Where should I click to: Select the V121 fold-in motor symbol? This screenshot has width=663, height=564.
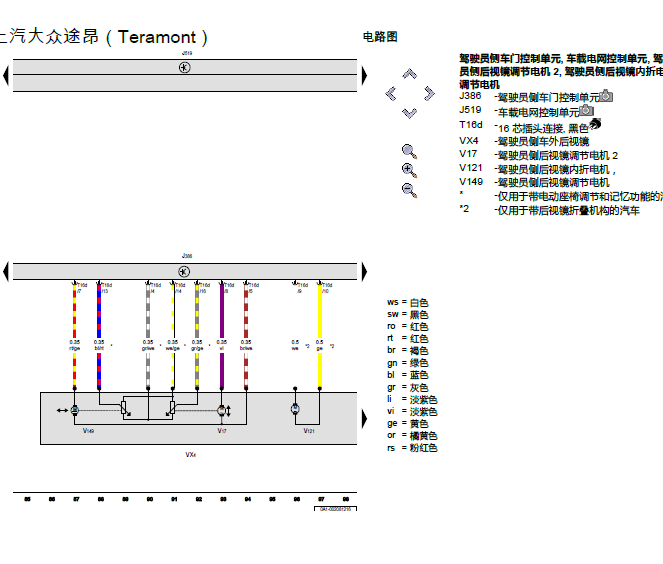[295, 409]
